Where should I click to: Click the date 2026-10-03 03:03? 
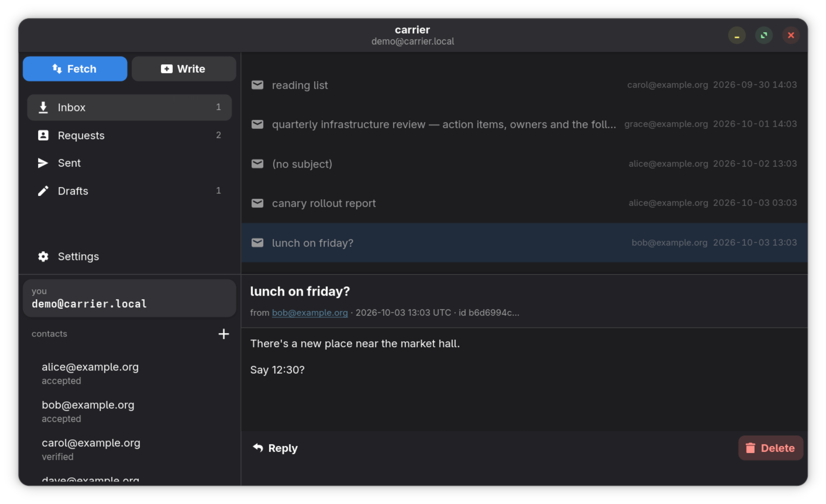[755, 203]
